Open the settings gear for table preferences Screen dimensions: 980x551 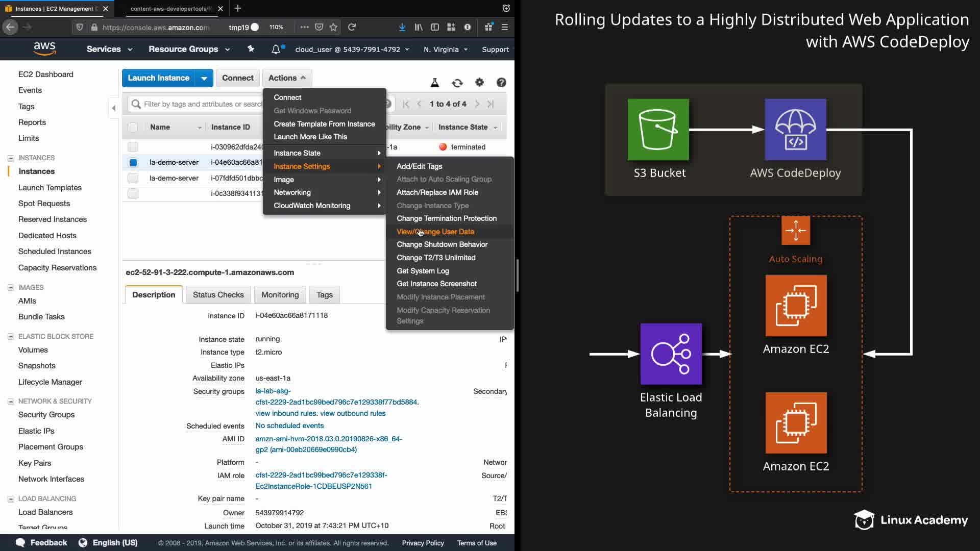[479, 82]
